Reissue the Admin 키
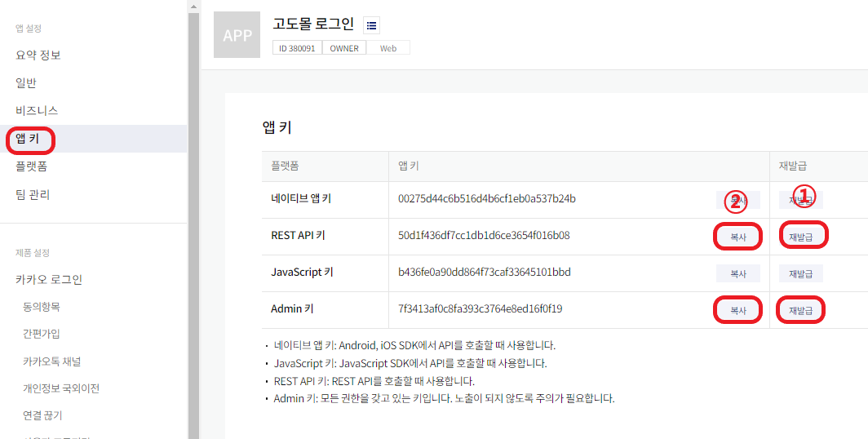Screen dimensions: 868x439 801,310
